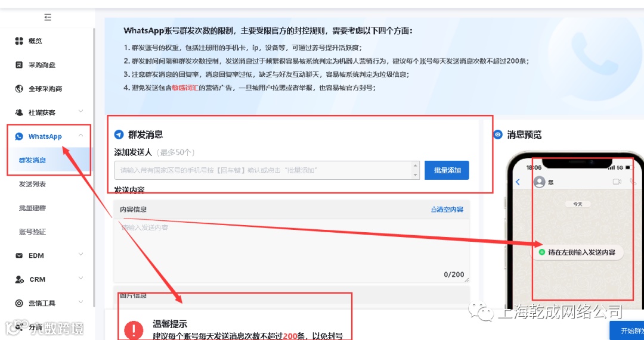Image resolution: width=644 pixels, height=340 pixels.
Task: Expand the 社媒获客 menu chevron
Action: point(81,111)
